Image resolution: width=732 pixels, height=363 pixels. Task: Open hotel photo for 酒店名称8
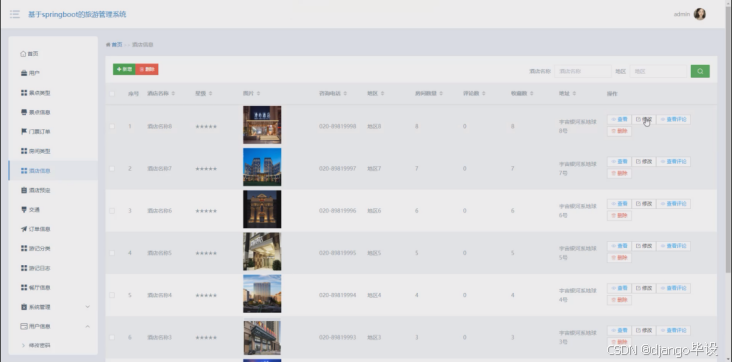(262, 125)
